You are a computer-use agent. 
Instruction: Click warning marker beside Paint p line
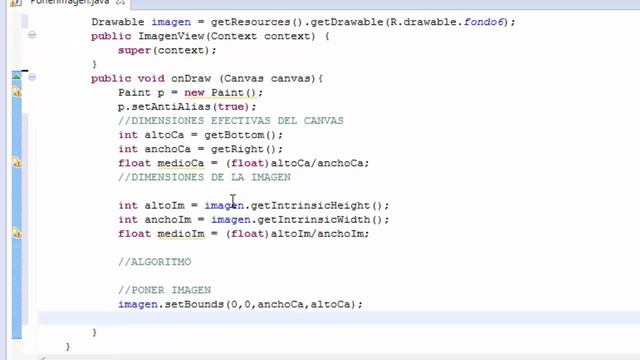[x=17, y=93]
